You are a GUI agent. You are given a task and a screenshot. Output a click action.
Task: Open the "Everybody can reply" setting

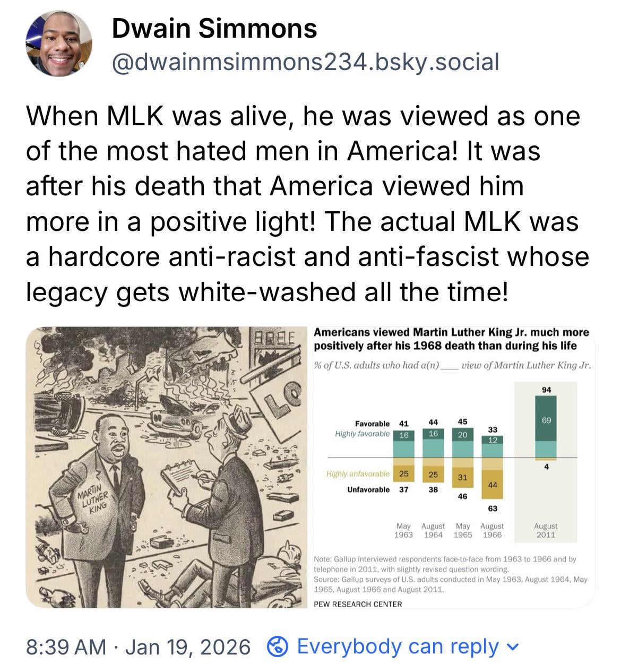[x=398, y=647]
